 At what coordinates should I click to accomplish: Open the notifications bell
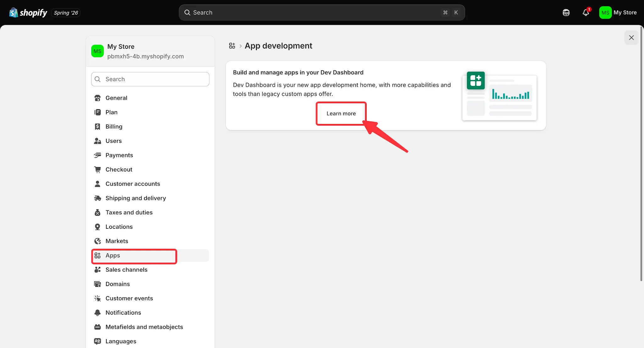click(586, 13)
